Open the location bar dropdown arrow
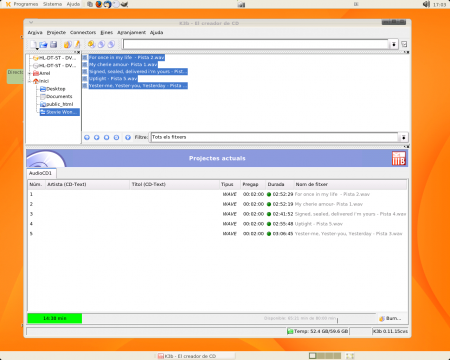The height and width of the screenshot is (360, 450). 394,44
